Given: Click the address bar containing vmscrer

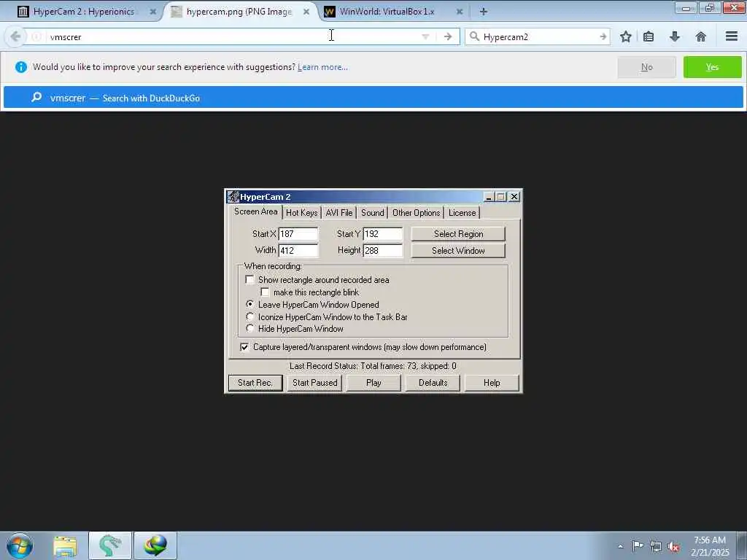Looking at the screenshot, I should tap(228, 36).
